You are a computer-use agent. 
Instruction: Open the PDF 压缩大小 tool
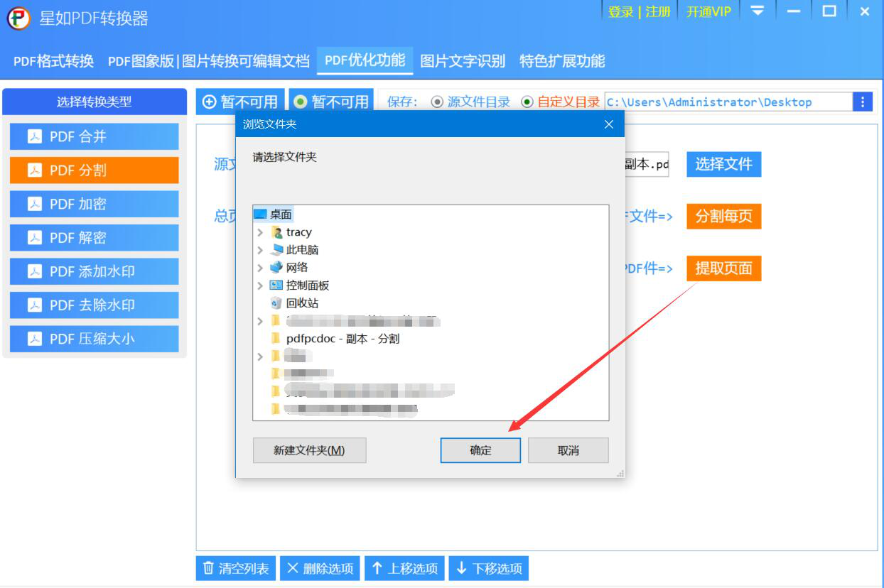tap(93, 339)
